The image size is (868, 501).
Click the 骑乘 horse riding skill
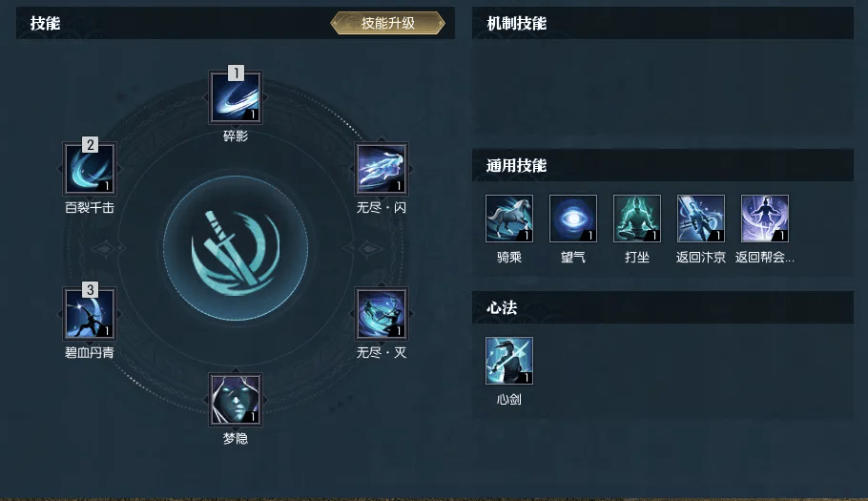click(509, 219)
